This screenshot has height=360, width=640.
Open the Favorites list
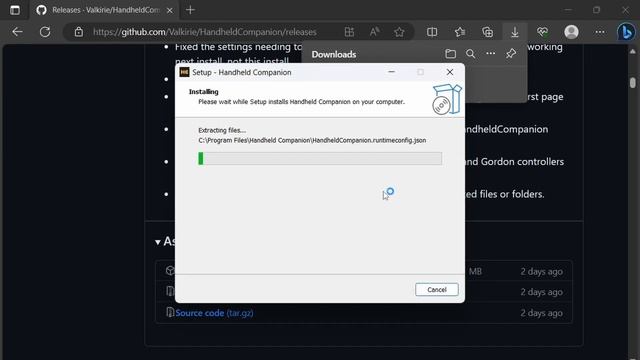(460, 32)
